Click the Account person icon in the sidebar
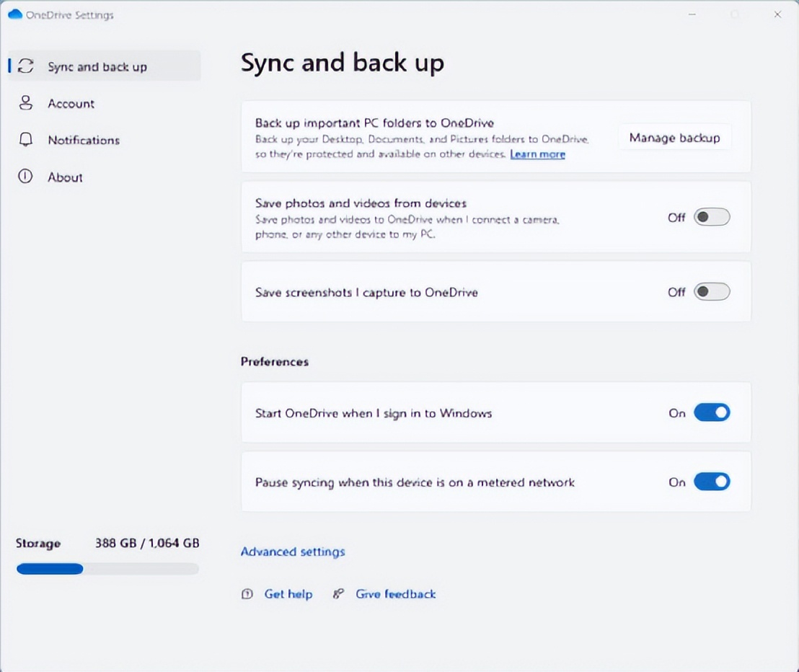799x672 pixels. pos(26,103)
